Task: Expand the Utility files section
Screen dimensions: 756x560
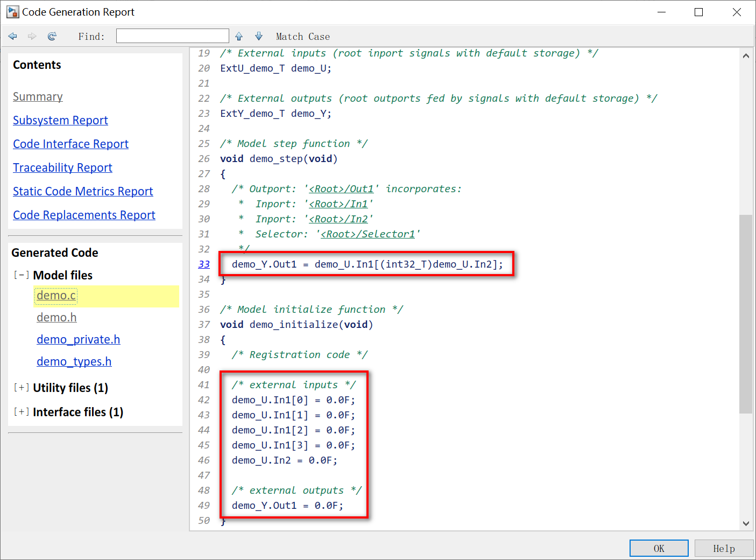Action: click(21, 387)
